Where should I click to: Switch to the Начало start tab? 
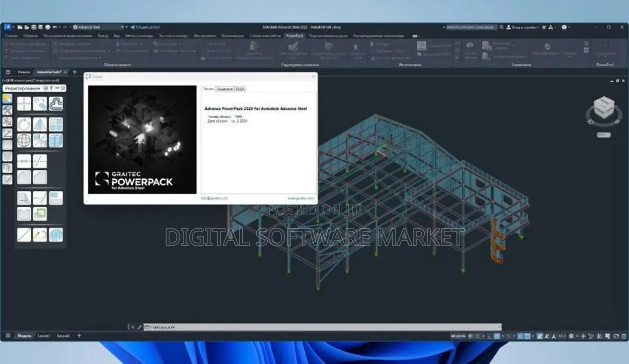24,72
